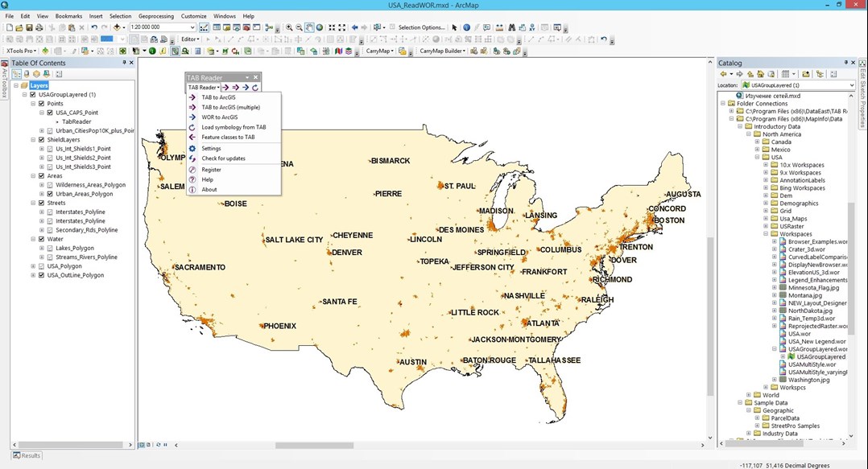Screen dimensions: 868x469
Task: Open the CarryMap Builder dropdown
Action: tap(442, 51)
